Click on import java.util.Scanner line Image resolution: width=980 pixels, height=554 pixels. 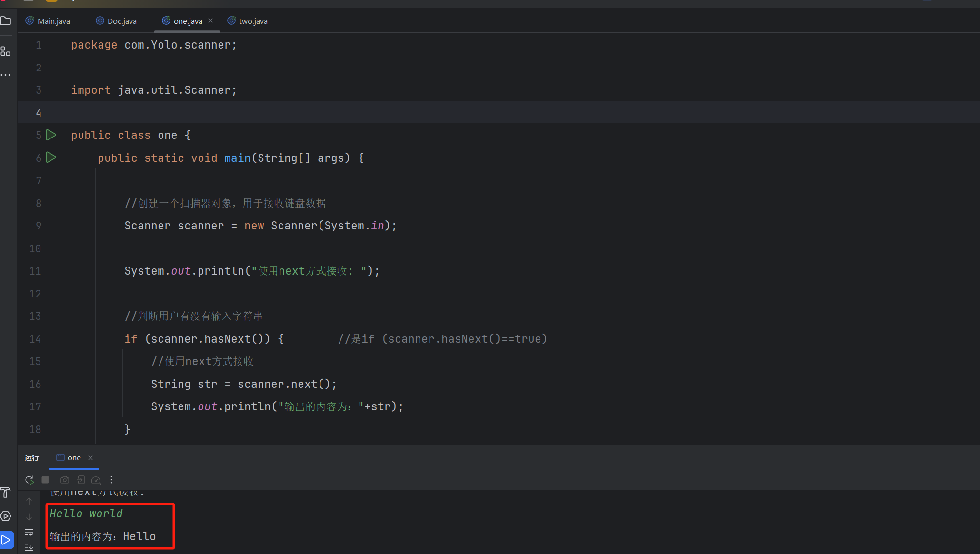coord(154,90)
